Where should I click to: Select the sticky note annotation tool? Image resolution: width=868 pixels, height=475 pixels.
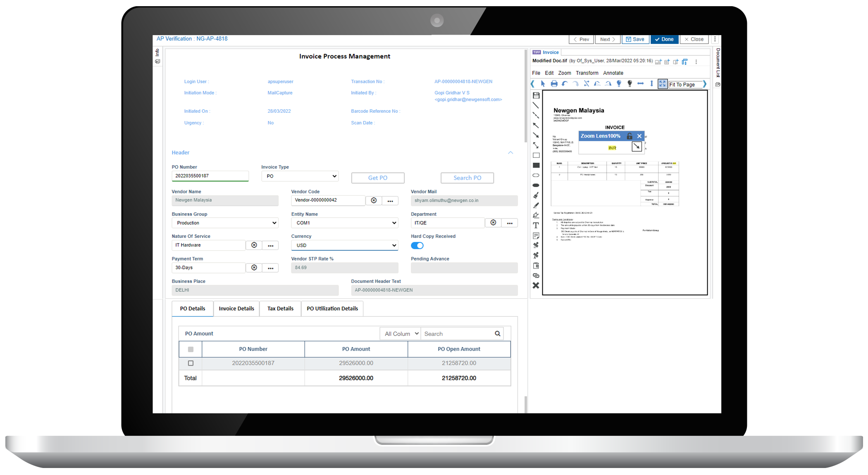(536, 235)
